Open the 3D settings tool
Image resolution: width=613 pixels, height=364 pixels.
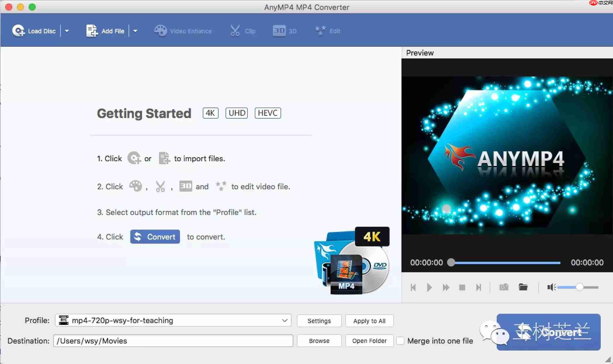[285, 31]
